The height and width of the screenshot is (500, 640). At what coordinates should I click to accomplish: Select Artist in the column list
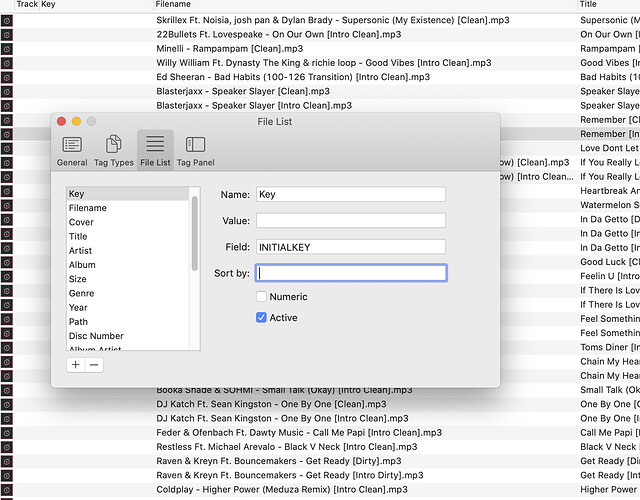(x=128, y=251)
